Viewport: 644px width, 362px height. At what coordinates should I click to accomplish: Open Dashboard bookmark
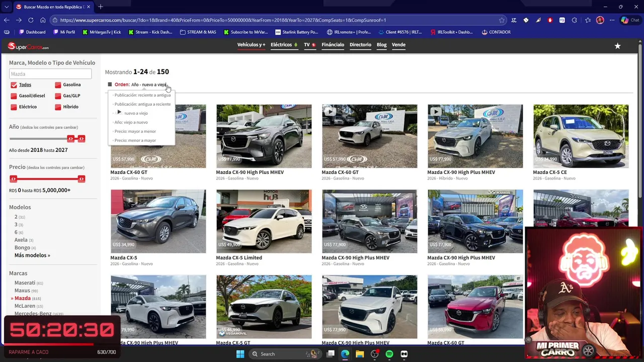click(x=32, y=32)
